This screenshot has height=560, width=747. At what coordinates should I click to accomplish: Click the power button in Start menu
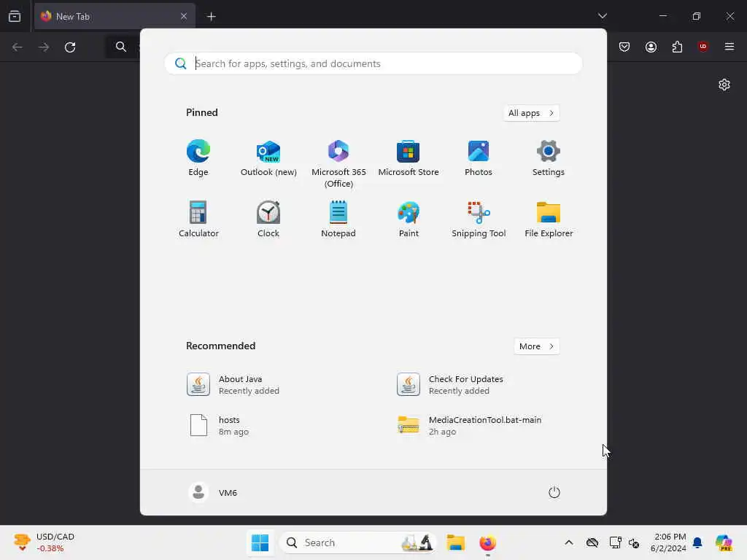click(x=554, y=492)
